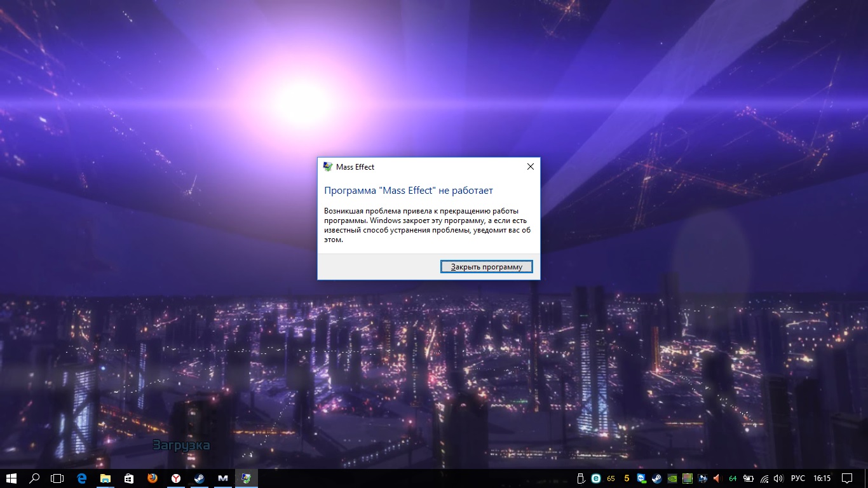
Task: Open the TeamViewer tray icon
Action: (x=642, y=478)
